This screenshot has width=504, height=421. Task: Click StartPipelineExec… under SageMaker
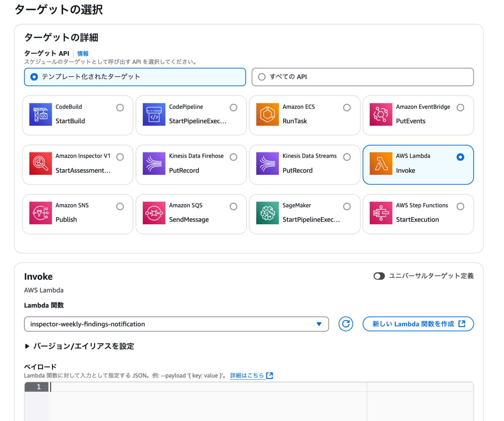pos(311,220)
